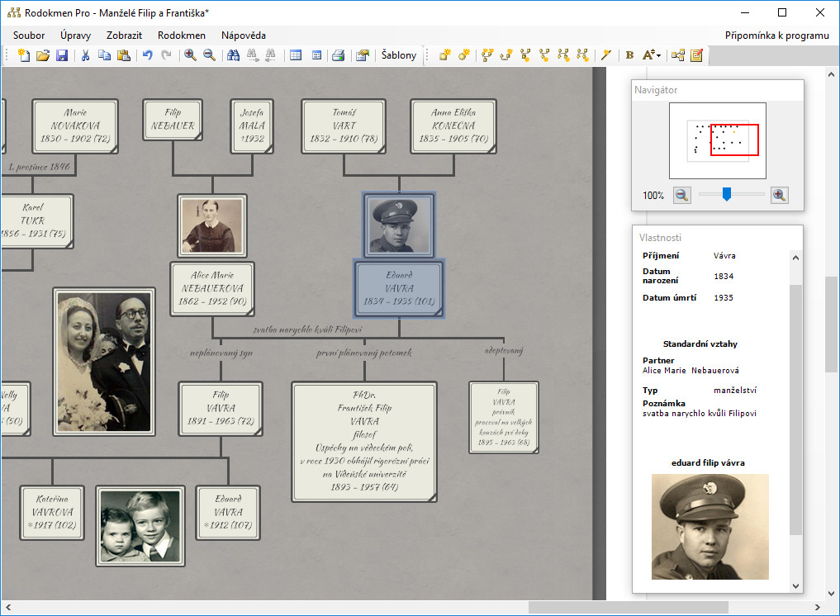Select Marie Nováková card
This screenshot has height=616, width=840.
pos(75,126)
